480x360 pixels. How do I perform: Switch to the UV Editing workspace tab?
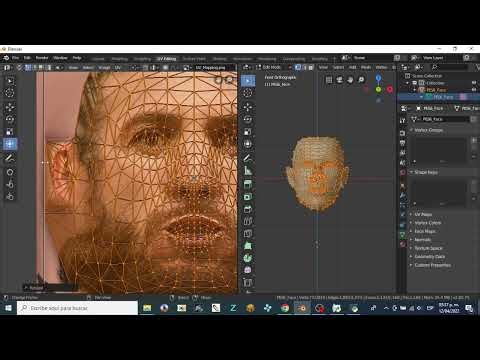click(167, 59)
